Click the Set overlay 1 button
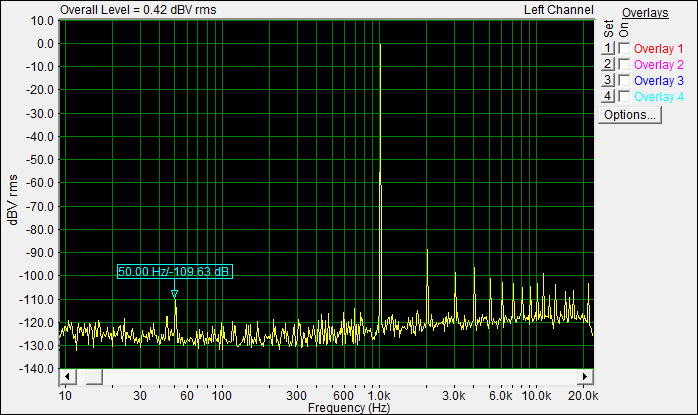This screenshot has height=415, width=698. pyautogui.click(x=607, y=48)
